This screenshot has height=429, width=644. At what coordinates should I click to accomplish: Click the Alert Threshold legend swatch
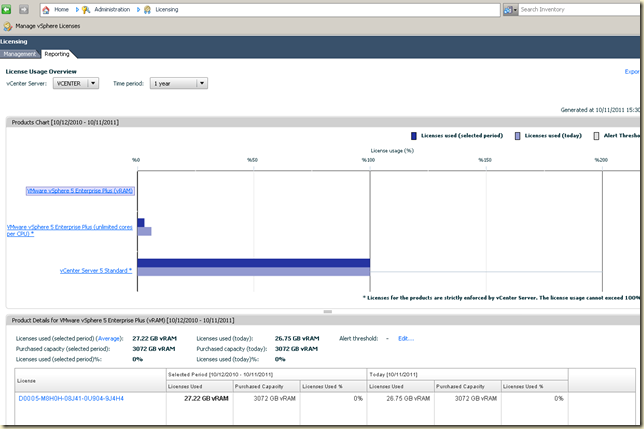[x=596, y=136]
